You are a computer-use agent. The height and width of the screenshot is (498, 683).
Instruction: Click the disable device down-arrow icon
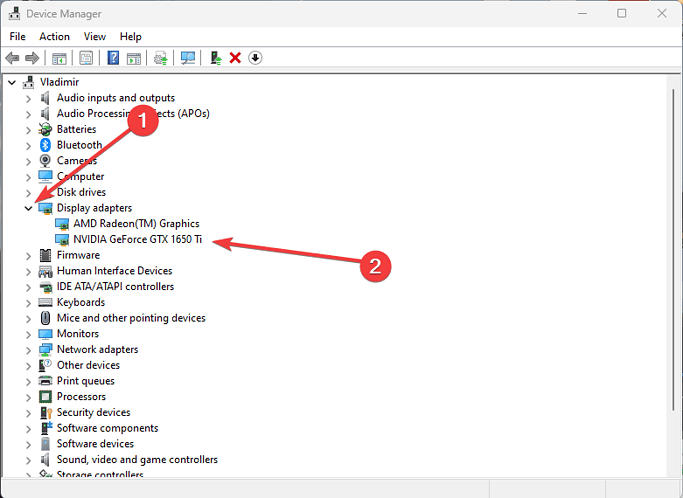tap(255, 58)
